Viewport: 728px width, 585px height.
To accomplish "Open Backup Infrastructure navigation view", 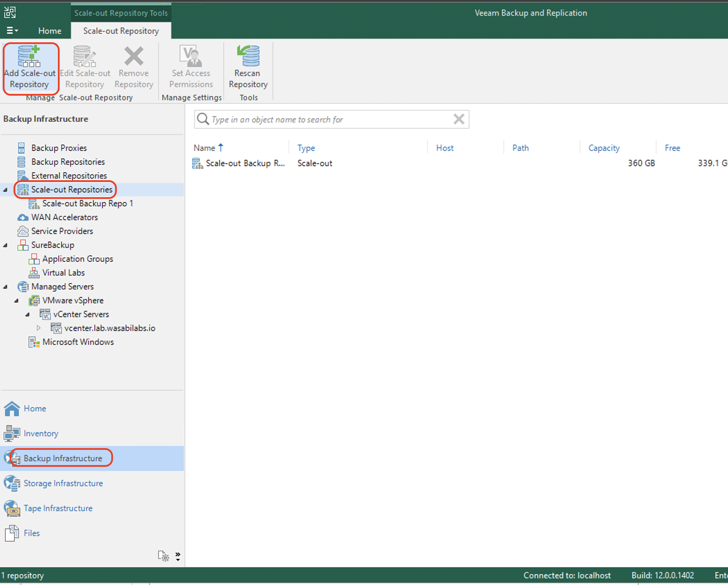I will 92,459.
